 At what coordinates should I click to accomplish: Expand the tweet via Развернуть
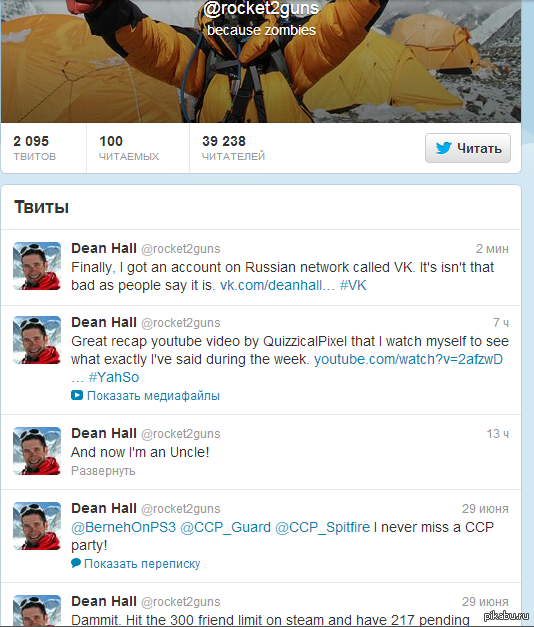[x=103, y=471]
